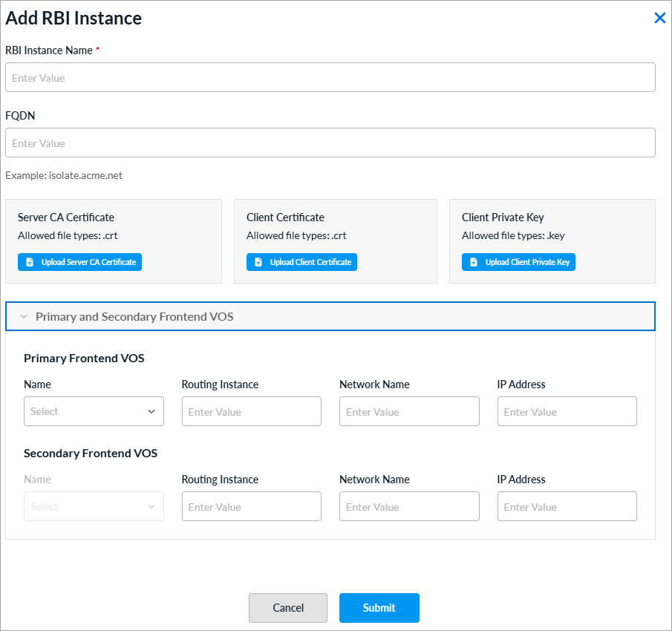Click the FQDN input field

(x=330, y=143)
